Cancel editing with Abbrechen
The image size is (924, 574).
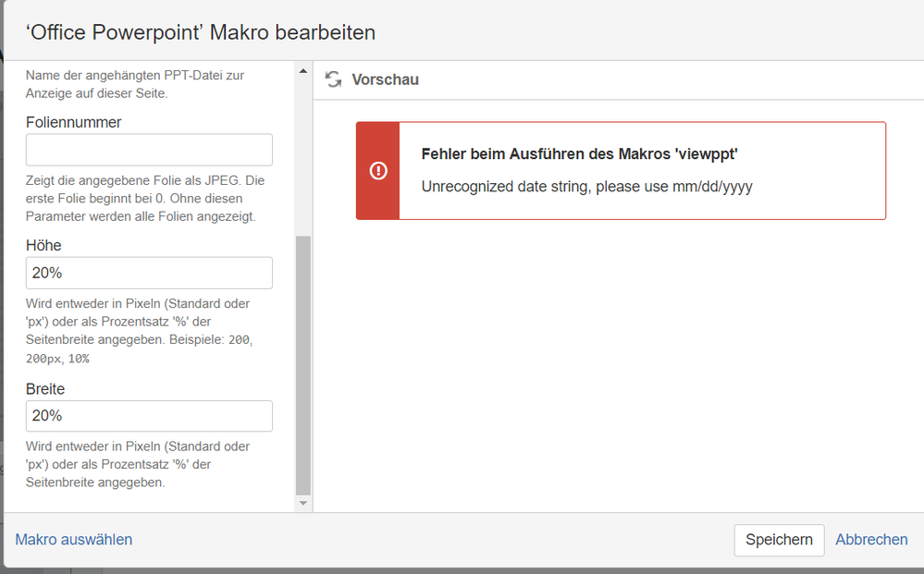click(x=871, y=540)
